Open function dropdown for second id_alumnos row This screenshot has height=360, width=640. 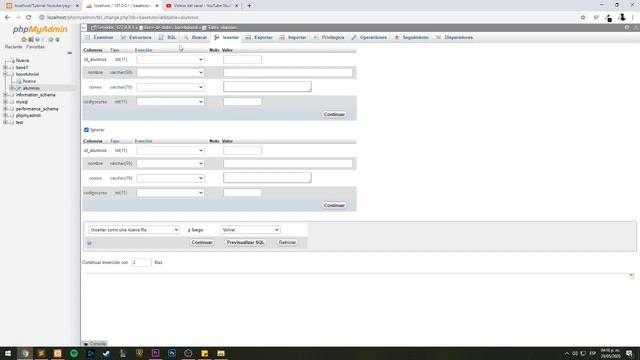[170, 151]
